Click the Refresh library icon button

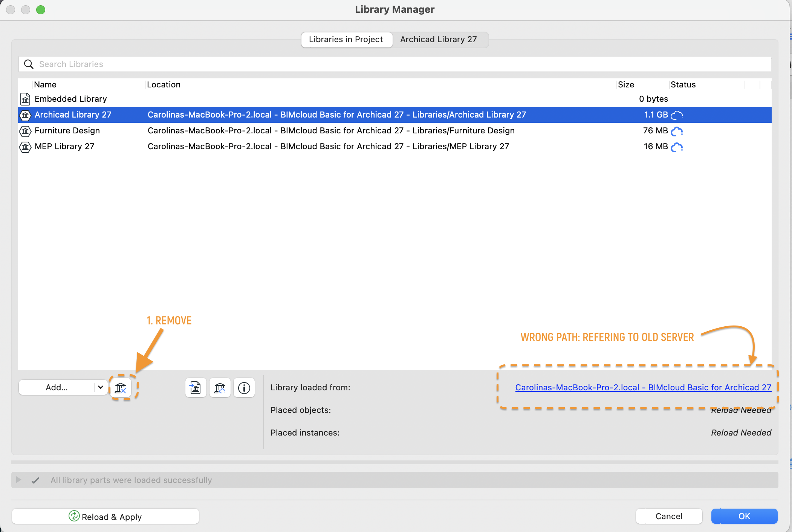(x=220, y=388)
